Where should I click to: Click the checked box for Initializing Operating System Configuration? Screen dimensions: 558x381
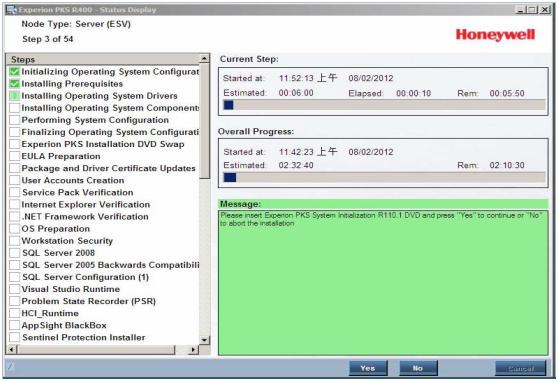coord(15,72)
